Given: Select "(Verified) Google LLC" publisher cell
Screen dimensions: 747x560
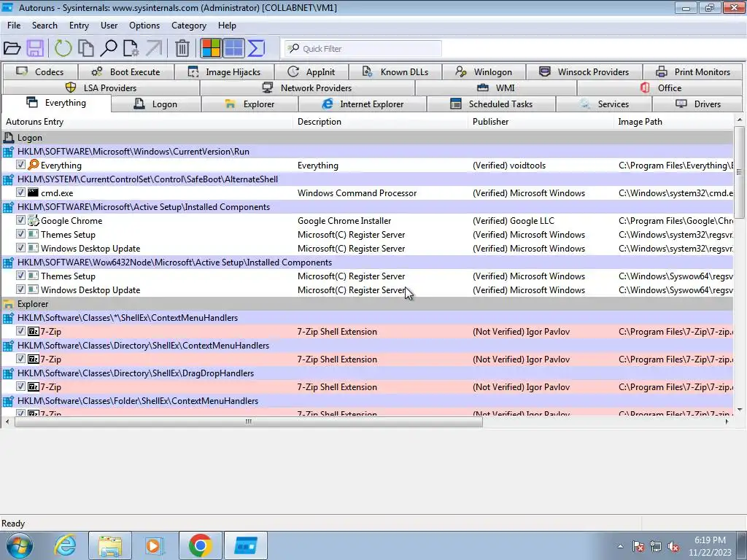Looking at the screenshot, I should point(514,220).
